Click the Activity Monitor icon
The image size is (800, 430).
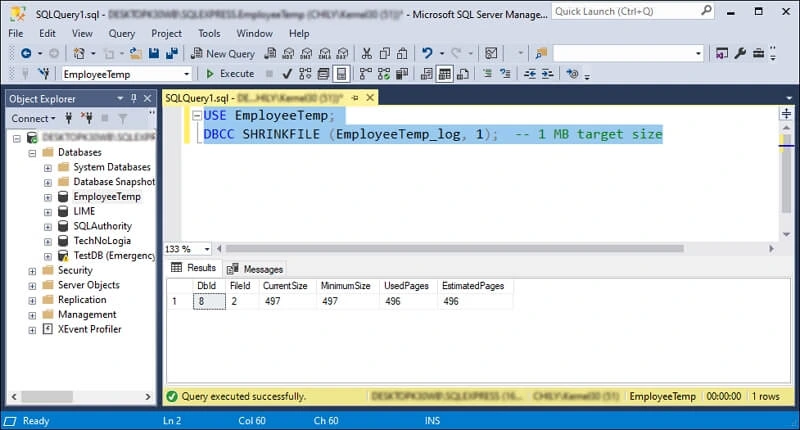[491, 53]
